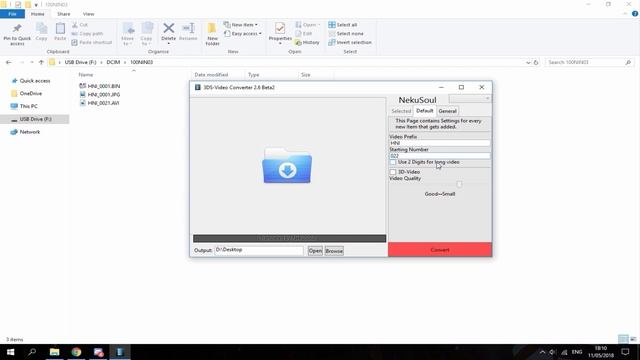Click Copy path in Clipboard group
The height and width of the screenshot is (360, 640).
(87, 34)
